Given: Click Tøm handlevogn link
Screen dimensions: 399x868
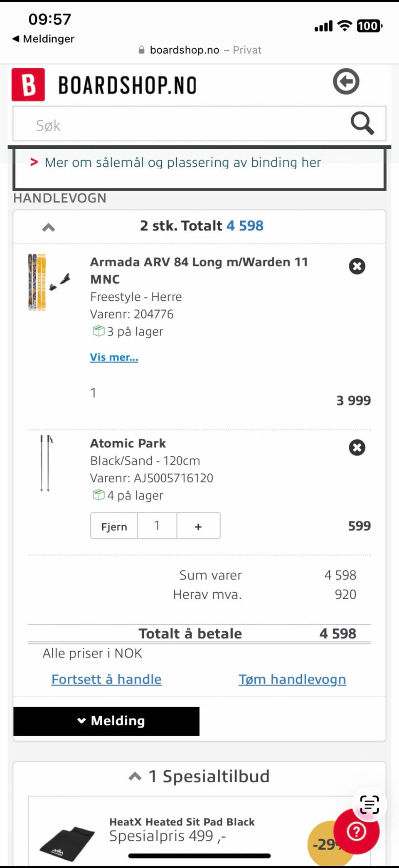Looking at the screenshot, I should (x=292, y=679).
